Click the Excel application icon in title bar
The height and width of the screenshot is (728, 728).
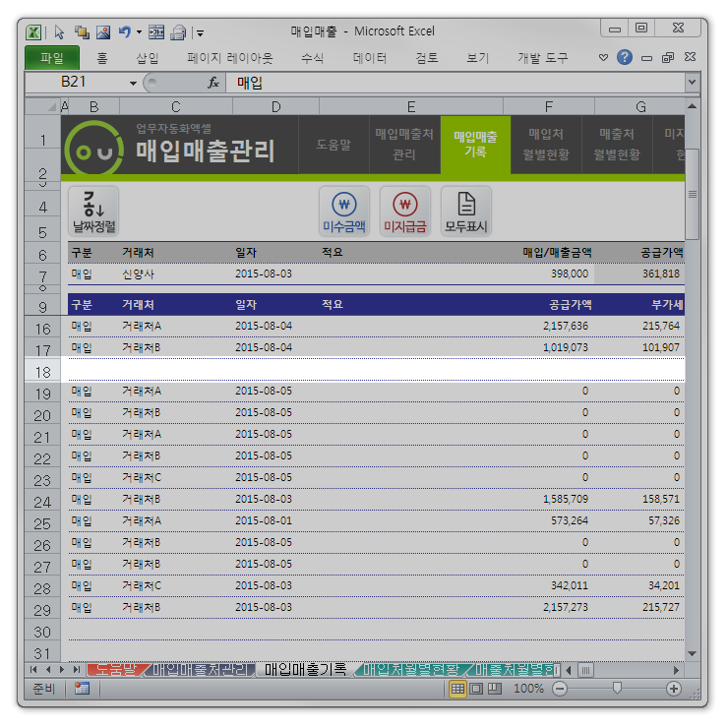33,32
